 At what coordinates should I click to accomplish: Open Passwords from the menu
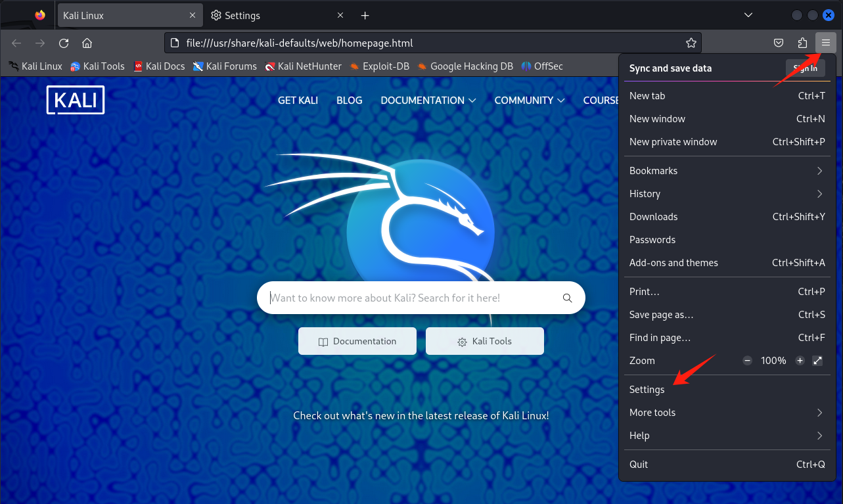pos(727,240)
